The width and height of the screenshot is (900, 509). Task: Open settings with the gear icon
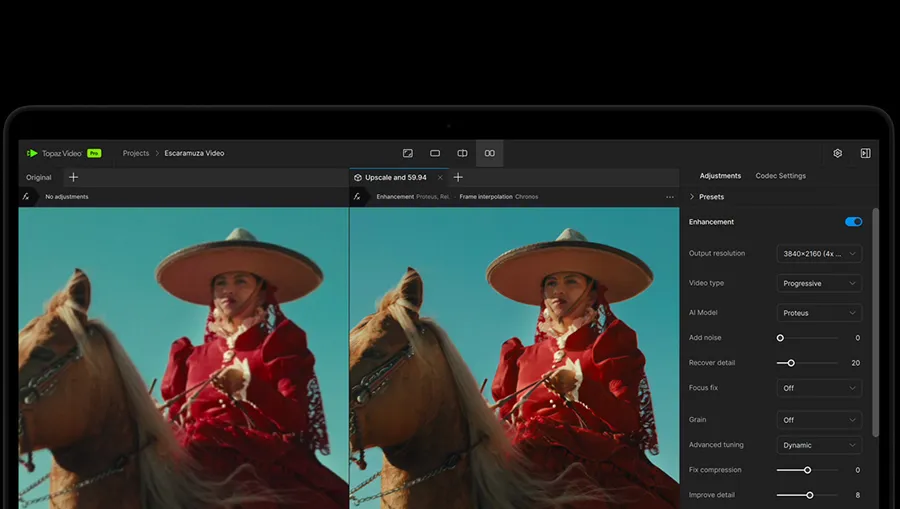coord(837,153)
